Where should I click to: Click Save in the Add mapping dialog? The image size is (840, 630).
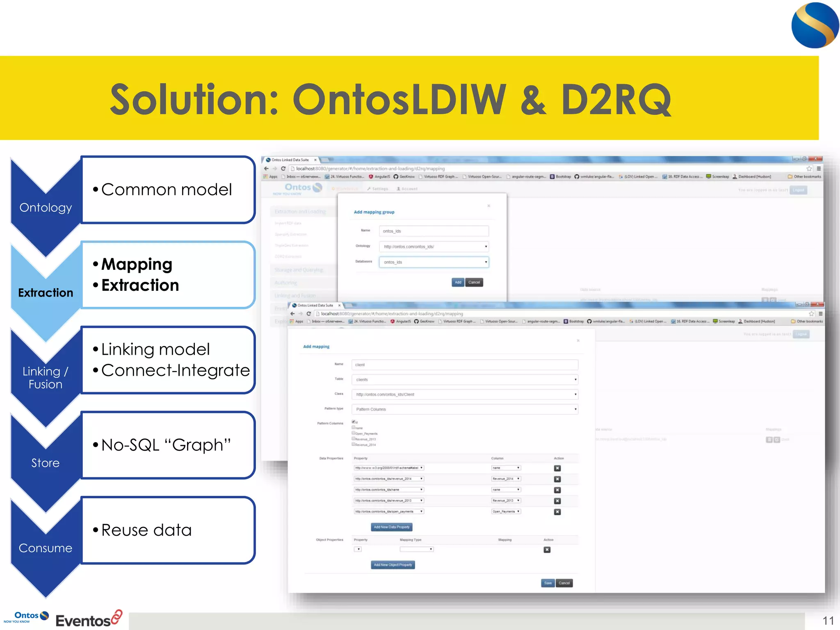pyautogui.click(x=548, y=583)
